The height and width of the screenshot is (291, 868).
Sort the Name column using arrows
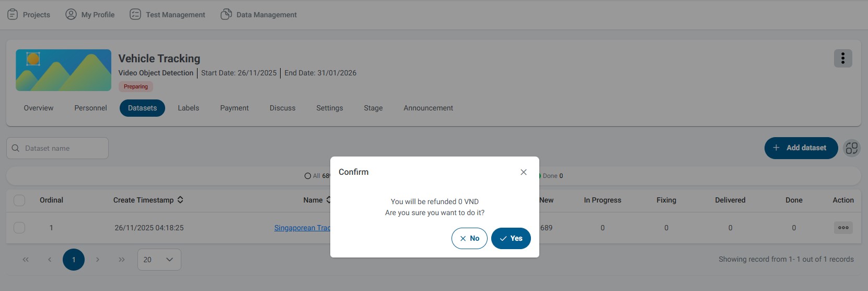tap(328, 200)
